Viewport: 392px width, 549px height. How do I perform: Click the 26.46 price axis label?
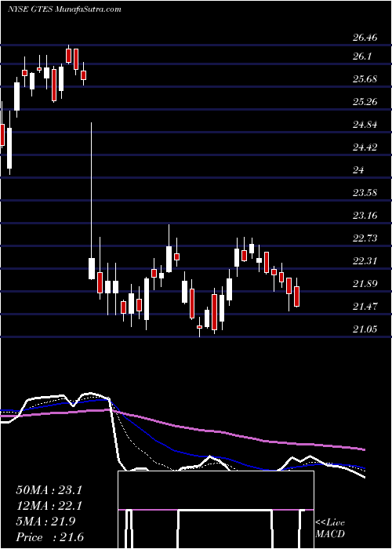pyautogui.click(x=365, y=37)
